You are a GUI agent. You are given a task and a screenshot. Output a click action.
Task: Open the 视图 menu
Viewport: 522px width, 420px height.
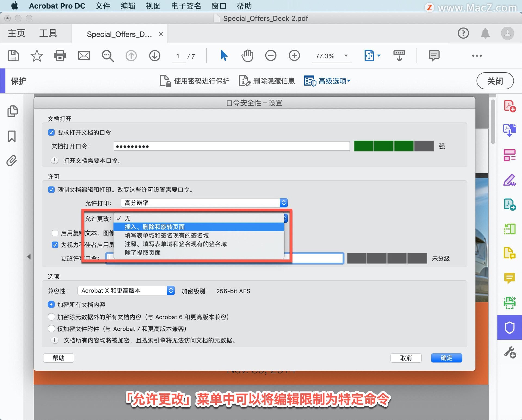(x=153, y=6)
